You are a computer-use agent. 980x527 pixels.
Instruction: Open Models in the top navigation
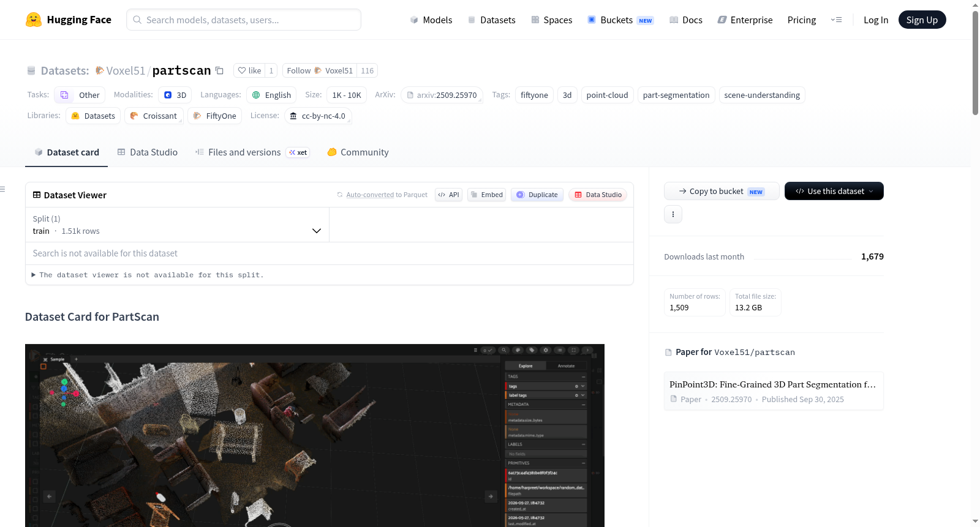pyautogui.click(x=431, y=20)
